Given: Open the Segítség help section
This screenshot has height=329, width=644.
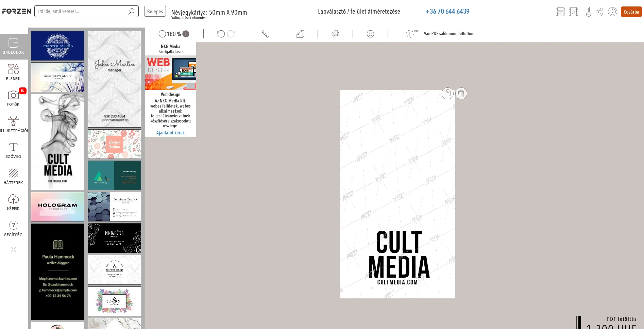Looking at the screenshot, I should point(13,228).
